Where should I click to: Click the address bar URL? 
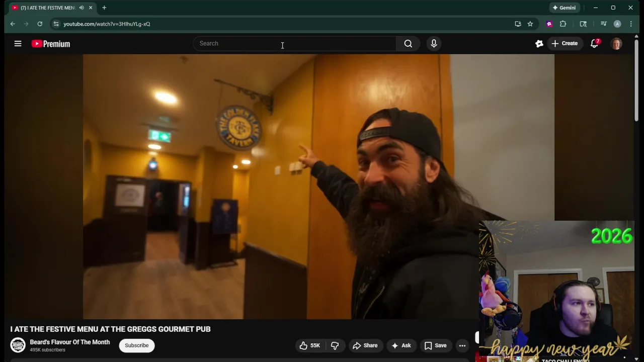click(x=107, y=24)
